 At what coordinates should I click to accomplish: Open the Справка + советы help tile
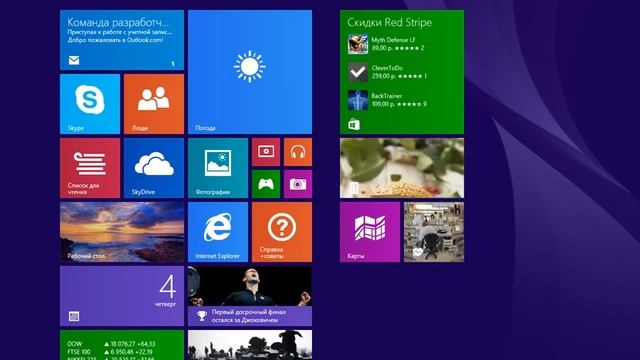point(282,232)
